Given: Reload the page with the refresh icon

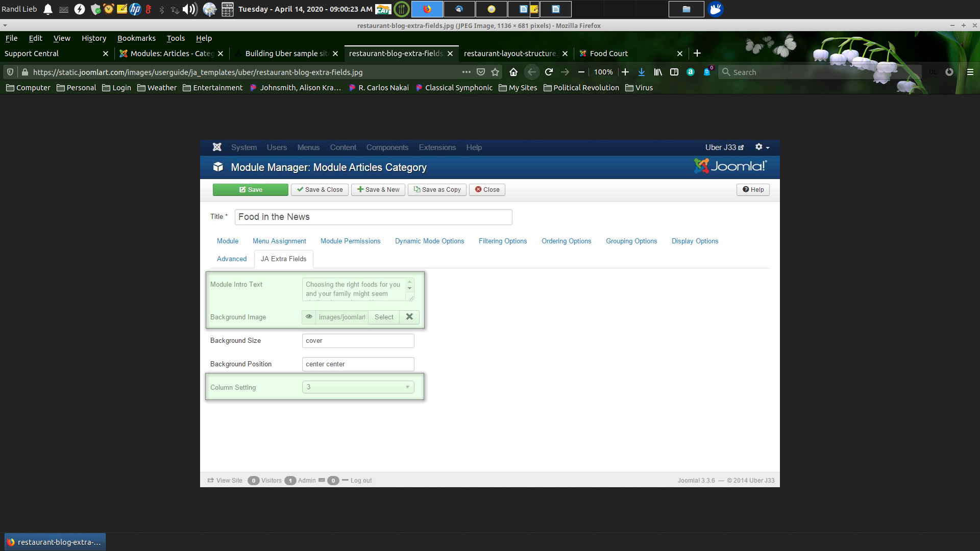Looking at the screenshot, I should 549,72.
